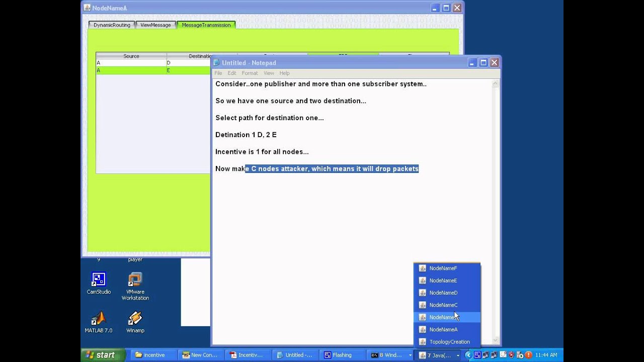Activate the 'New Con...' taskbar button
The image size is (644, 362).
pyautogui.click(x=202, y=355)
